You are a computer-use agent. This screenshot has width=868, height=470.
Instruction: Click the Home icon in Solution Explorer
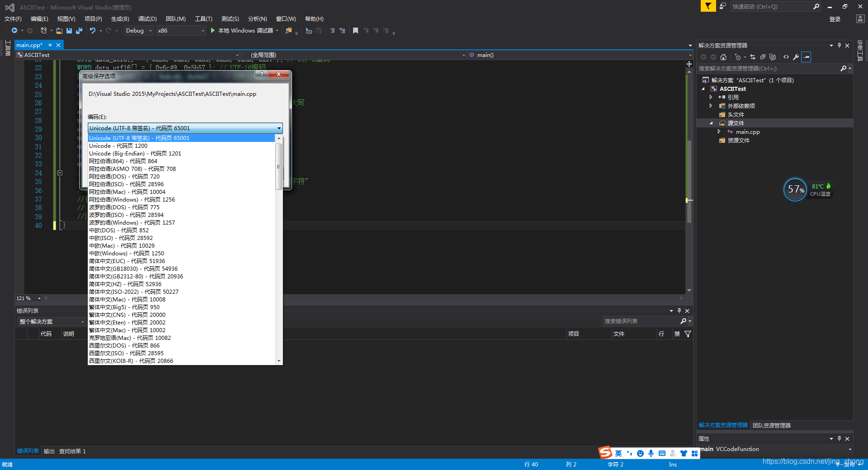(723, 57)
